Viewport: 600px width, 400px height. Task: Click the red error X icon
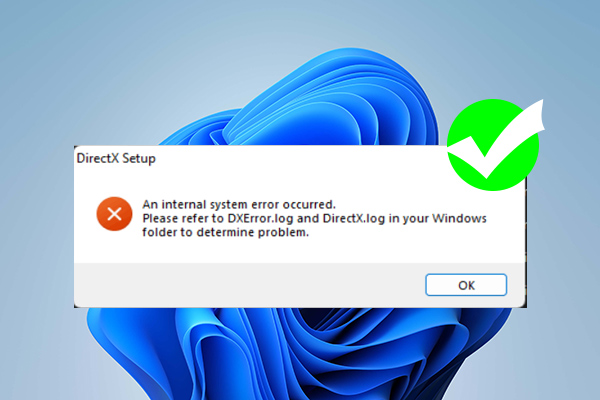coord(114,214)
